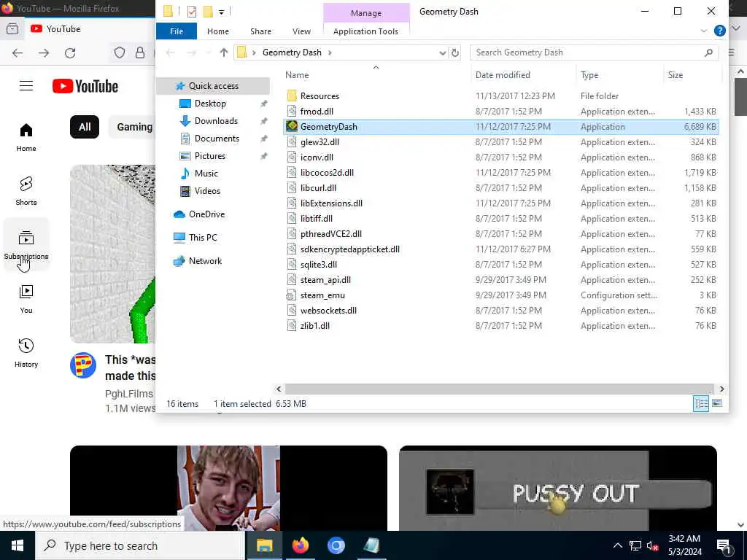
Task: Switch to details view layout icon
Action: click(701, 403)
